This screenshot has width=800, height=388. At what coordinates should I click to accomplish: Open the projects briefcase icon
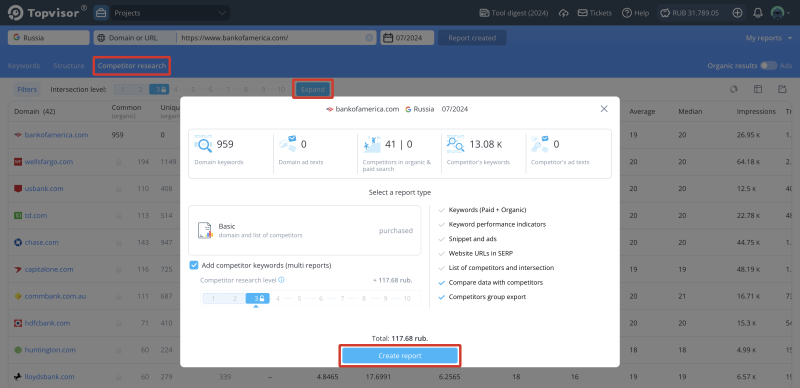pyautogui.click(x=101, y=13)
